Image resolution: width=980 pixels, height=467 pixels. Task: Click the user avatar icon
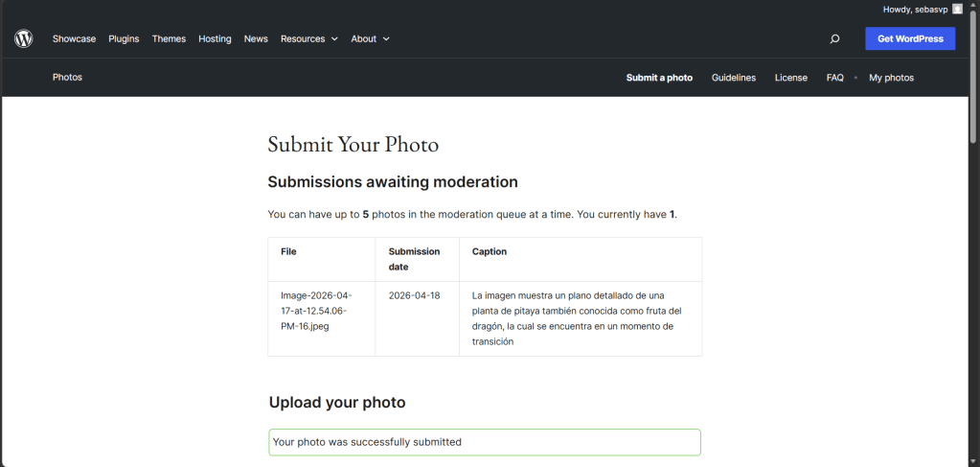[957, 9]
